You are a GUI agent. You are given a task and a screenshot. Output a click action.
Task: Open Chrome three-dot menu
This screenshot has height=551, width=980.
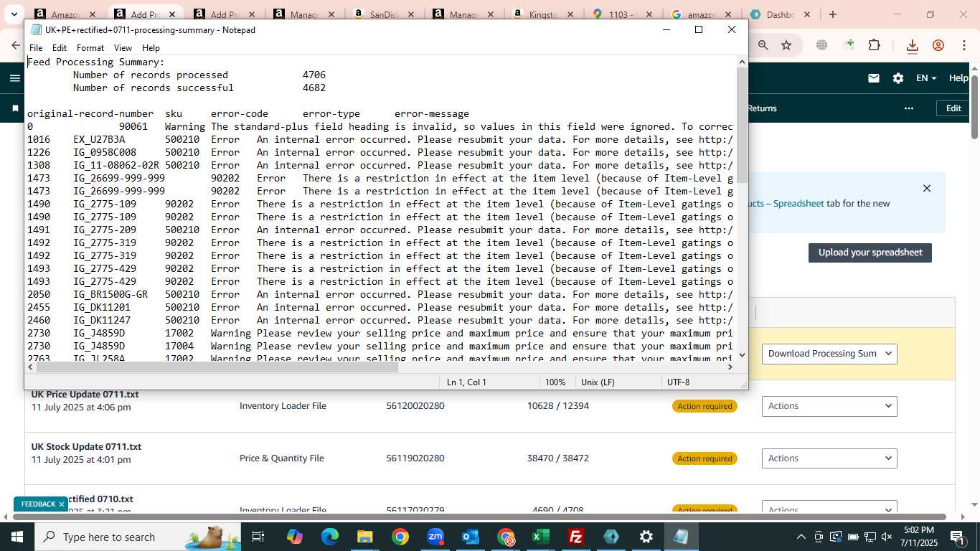(x=963, y=45)
